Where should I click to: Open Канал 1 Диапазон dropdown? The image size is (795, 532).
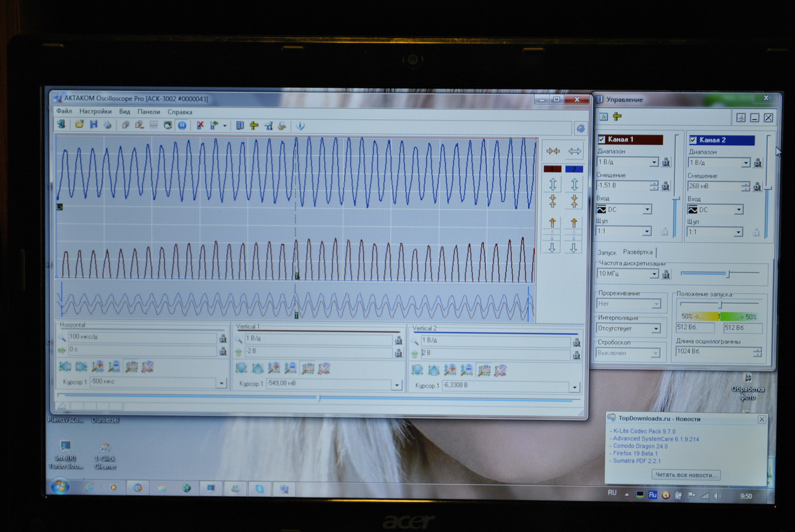click(654, 162)
